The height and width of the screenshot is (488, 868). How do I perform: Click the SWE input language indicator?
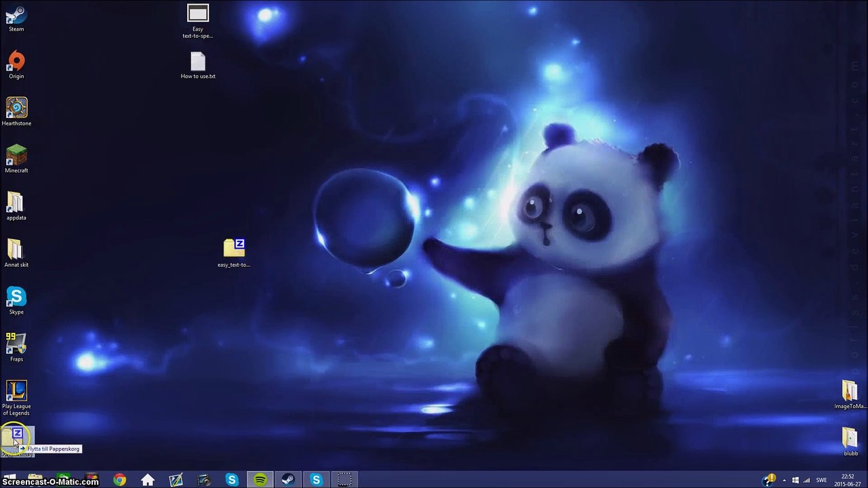[821, 480]
